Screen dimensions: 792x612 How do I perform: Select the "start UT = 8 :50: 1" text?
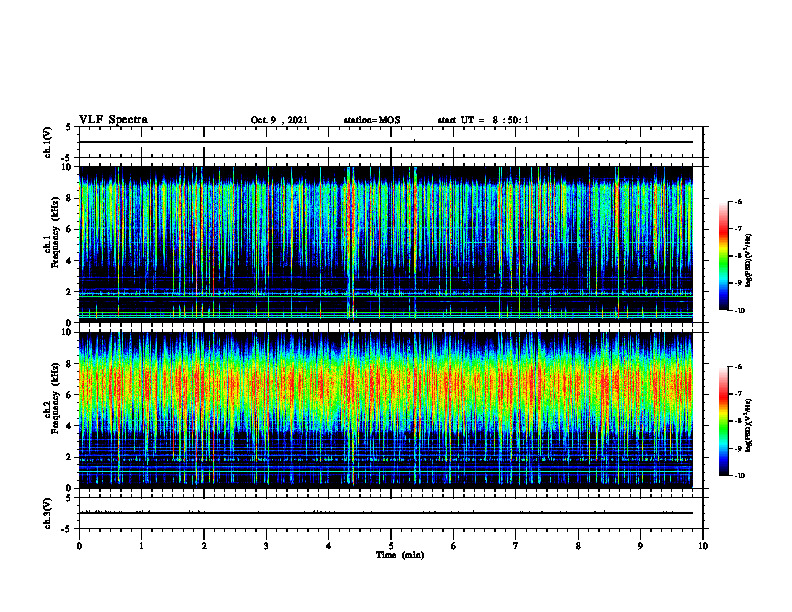tap(483, 120)
